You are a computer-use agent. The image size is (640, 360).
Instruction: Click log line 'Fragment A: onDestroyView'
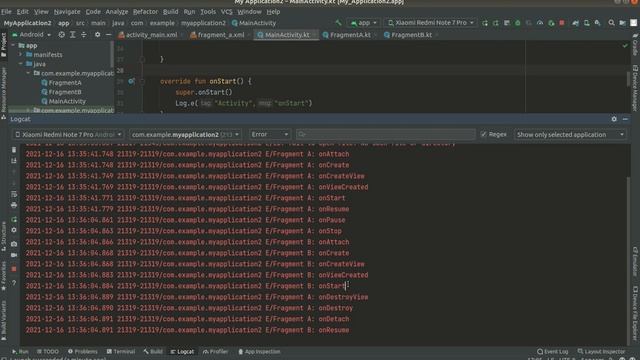click(197, 297)
